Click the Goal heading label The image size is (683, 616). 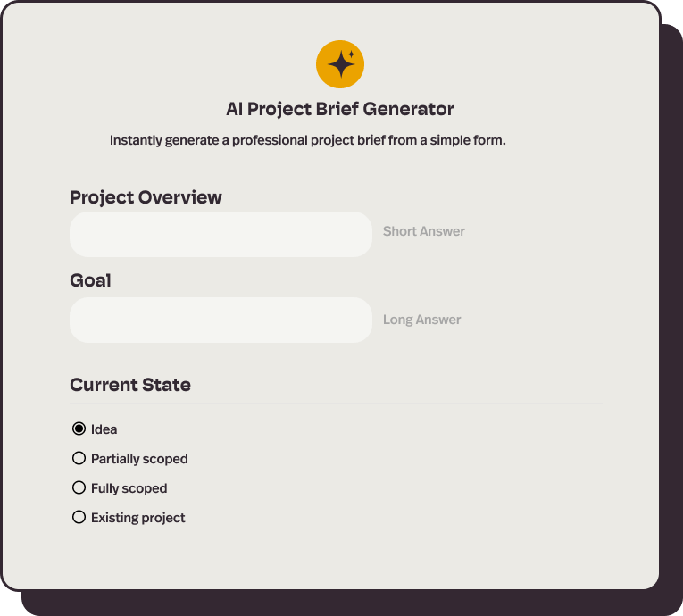[x=90, y=280]
